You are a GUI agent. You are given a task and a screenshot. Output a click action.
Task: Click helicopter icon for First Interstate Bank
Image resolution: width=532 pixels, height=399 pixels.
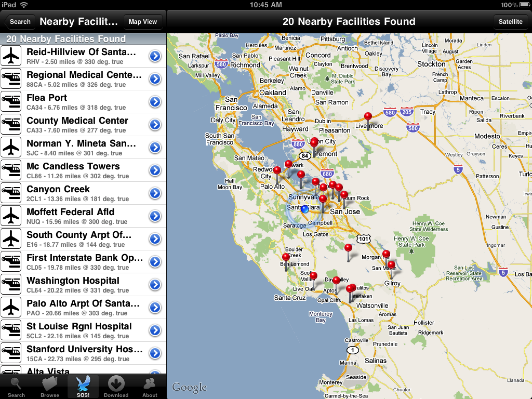pos(11,262)
